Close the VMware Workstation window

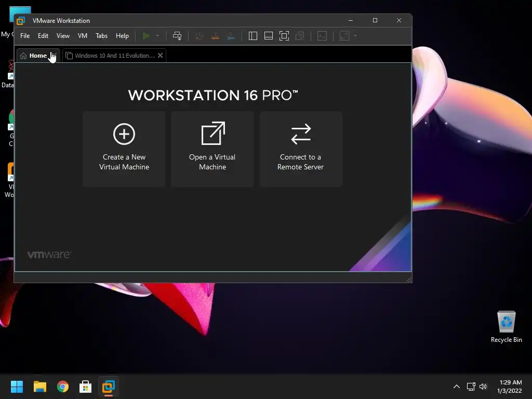pos(399,20)
